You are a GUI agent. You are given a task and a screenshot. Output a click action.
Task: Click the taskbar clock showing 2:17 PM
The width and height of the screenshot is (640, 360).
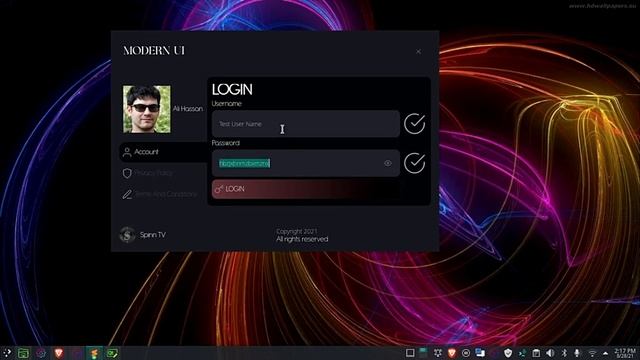[x=625, y=353]
